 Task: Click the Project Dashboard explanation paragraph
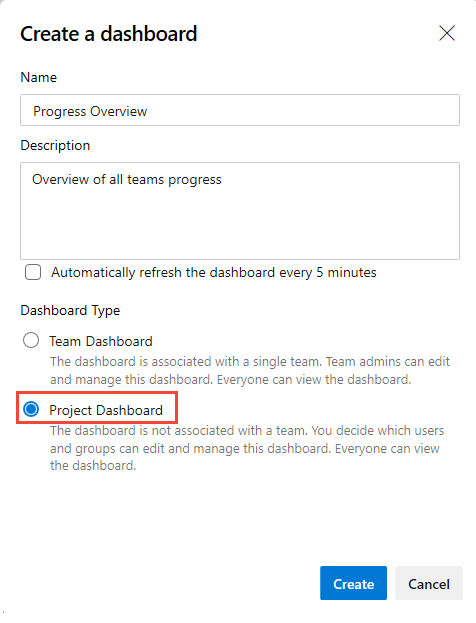pos(247,448)
